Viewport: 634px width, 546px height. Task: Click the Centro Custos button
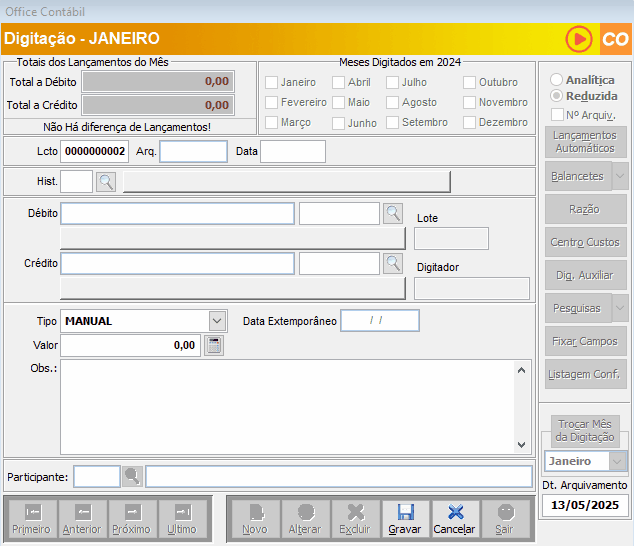pos(584,242)
